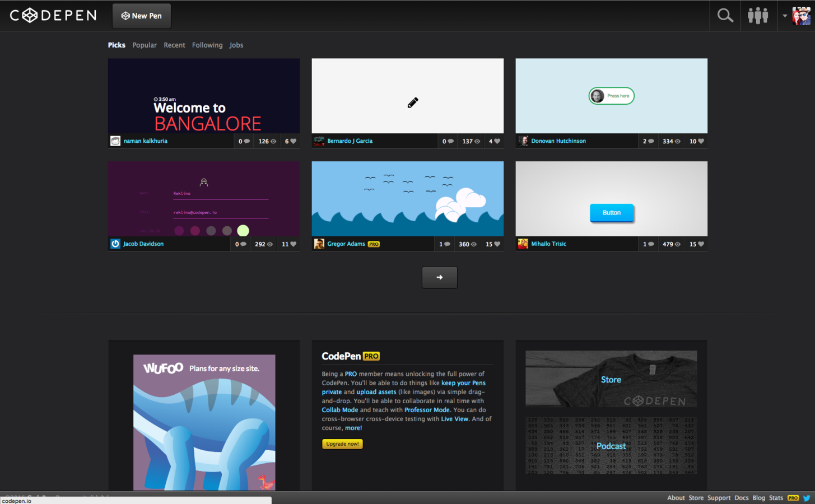Open comments on Gregor Adams' pen

445,244
